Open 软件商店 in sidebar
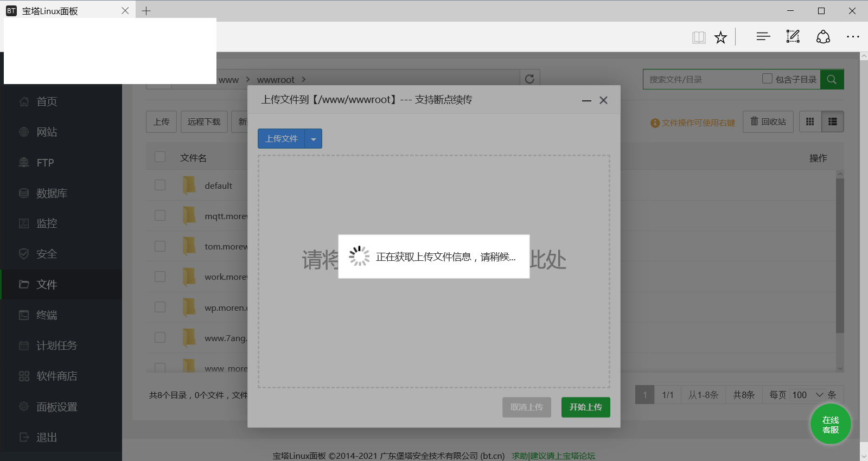The image size is (868, 461). 61,376
